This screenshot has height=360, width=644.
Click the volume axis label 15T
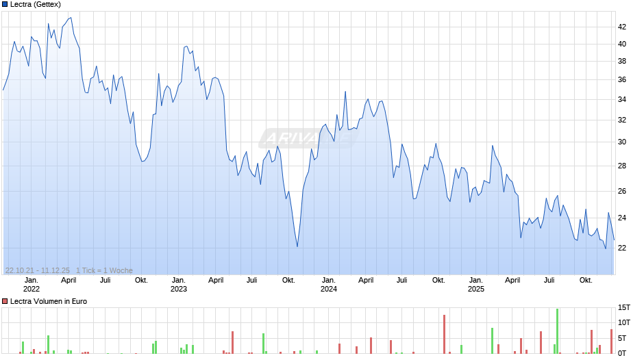(624, 308)
